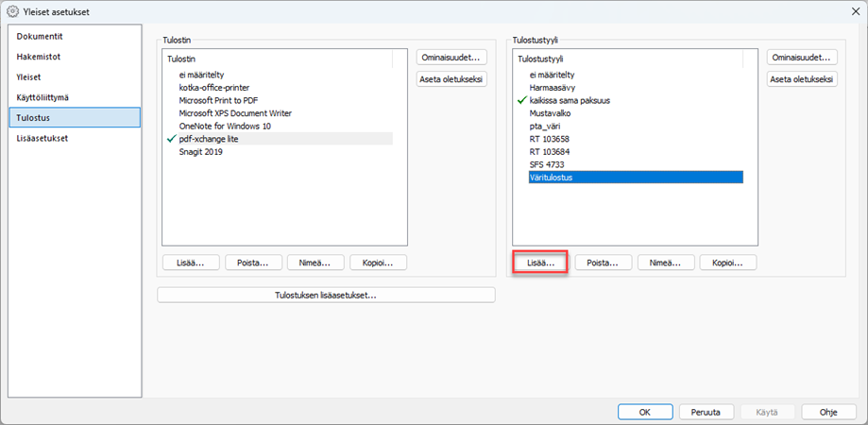Switch to Hakemistot section
The width and height of the screenshot is (868, 425).
point(39,57)
